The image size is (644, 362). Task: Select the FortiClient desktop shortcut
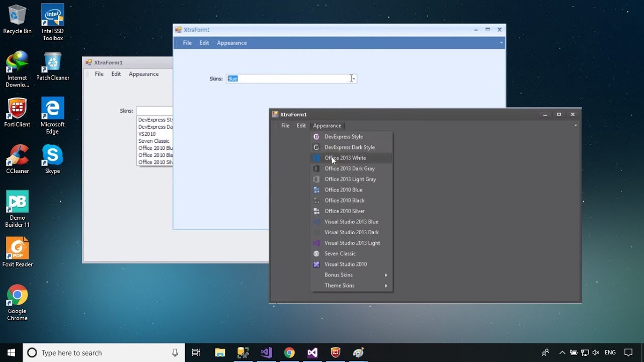coord(17,113)
